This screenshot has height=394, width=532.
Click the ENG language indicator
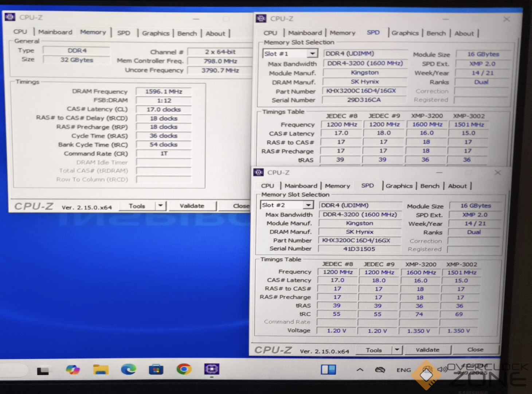pos(404,370)
